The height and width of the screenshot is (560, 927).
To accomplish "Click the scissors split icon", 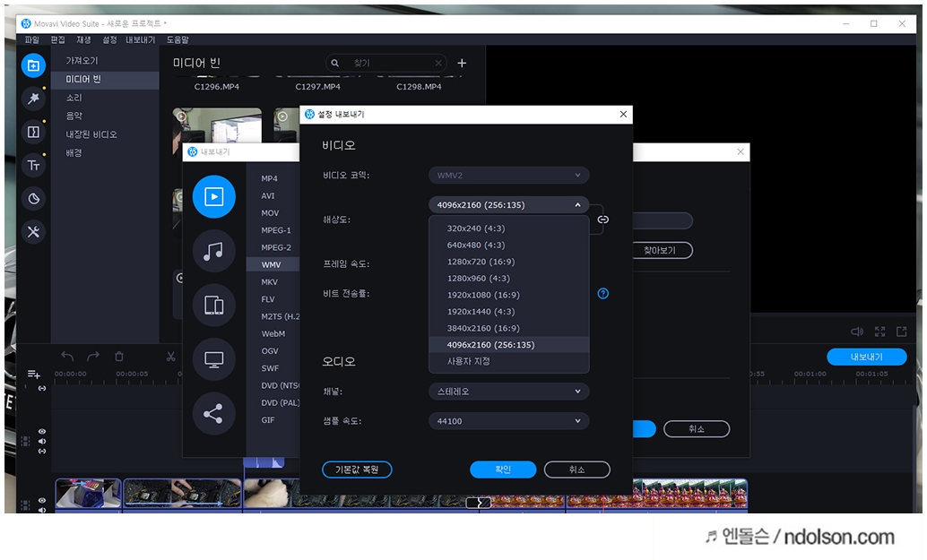I will (x=171, y=357).
